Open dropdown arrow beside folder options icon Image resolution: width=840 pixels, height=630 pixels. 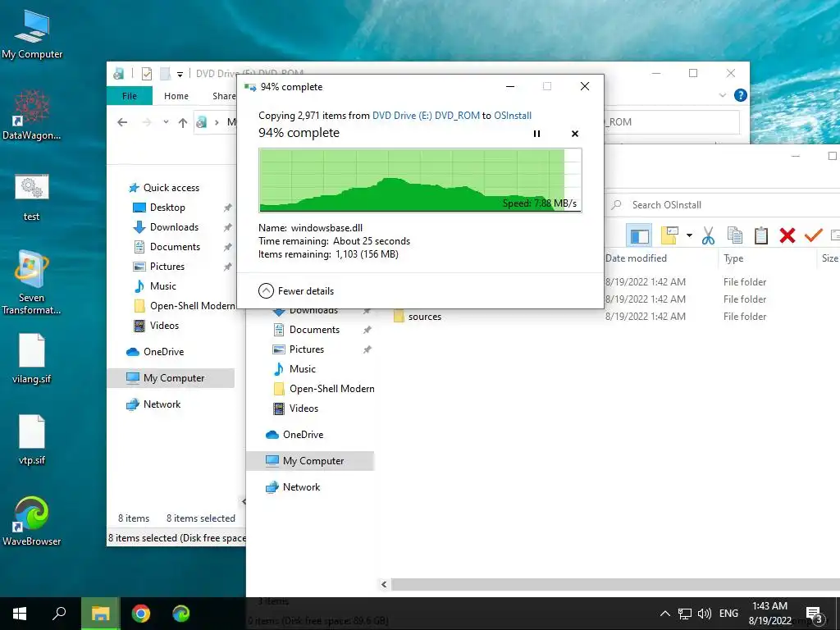coord(689,235)
